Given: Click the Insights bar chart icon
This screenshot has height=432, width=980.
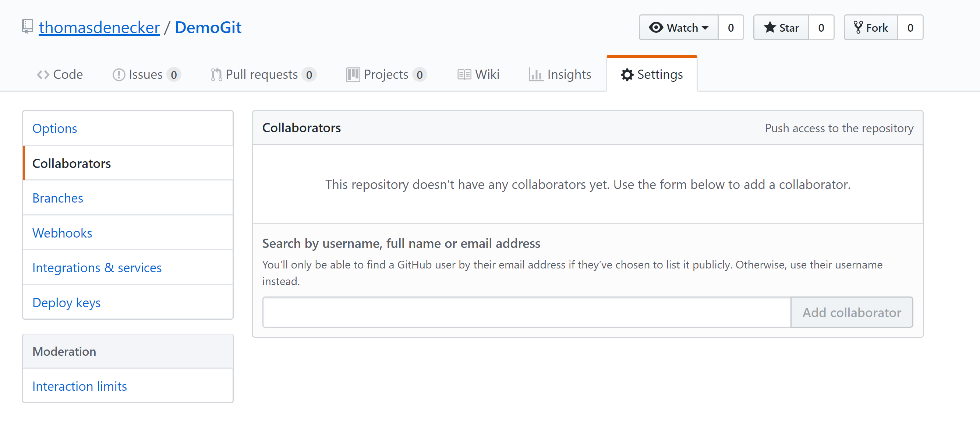Looking at the screenshot, I should click(x=536, y=75).
